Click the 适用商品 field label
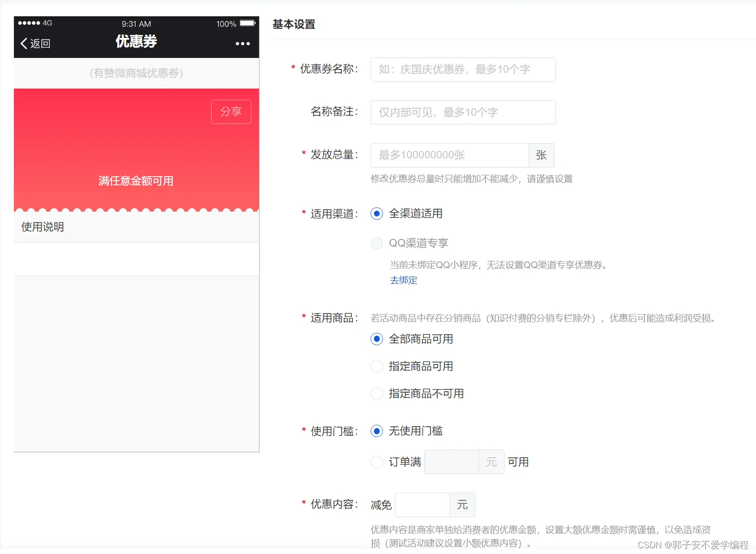 (334, 318)
